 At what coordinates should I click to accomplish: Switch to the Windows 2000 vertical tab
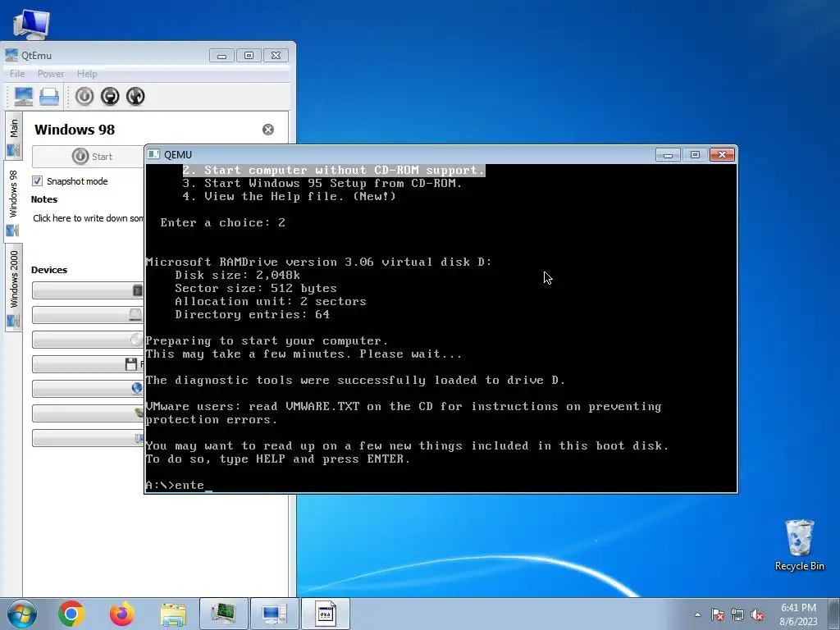pos(13,287)
